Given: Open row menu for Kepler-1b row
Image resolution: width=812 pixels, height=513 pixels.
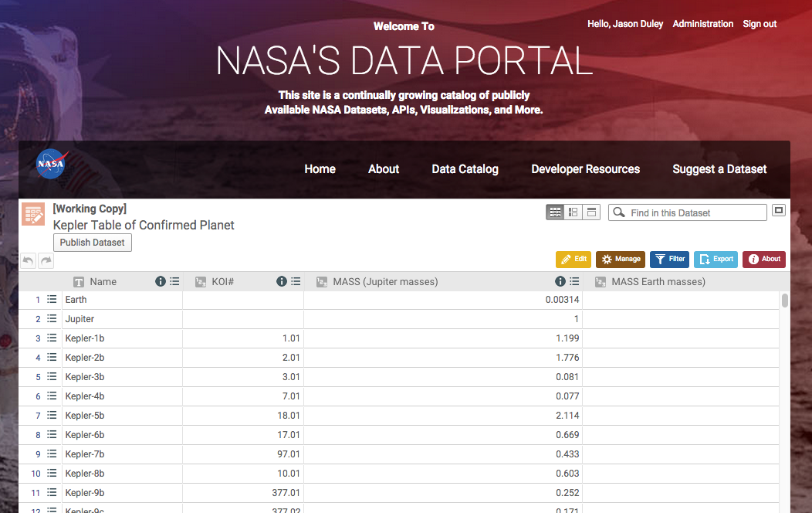Looking at the screenshot, I should click(x=52, y=338).
